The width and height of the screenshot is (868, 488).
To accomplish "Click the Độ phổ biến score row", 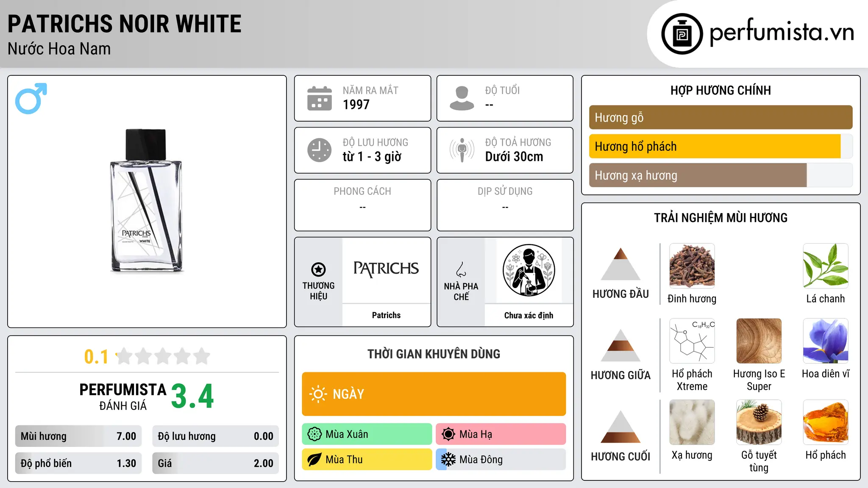I will (x=78, y=463).
